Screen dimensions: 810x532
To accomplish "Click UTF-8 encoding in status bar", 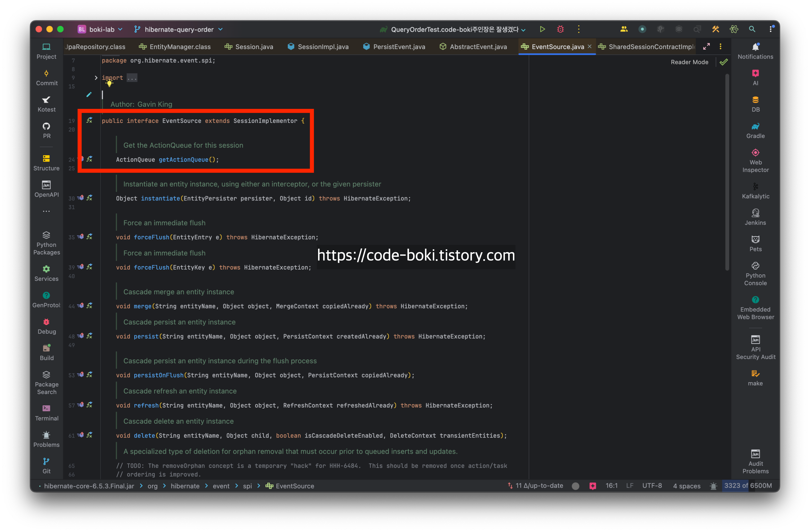I will [652, 486].
